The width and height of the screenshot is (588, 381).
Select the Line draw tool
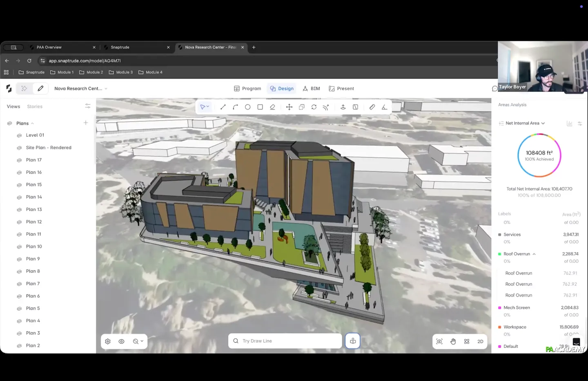[x=223, y=107]
